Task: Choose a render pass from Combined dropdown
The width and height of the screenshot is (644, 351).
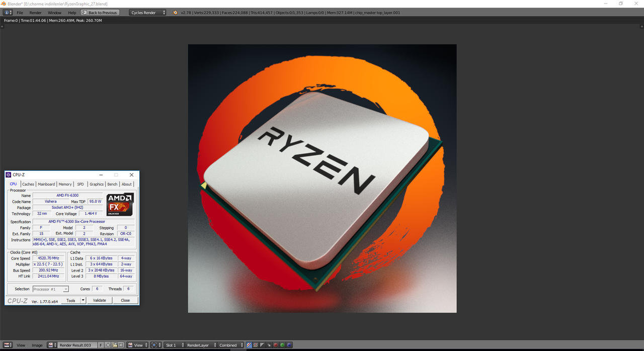Action: pos(231,345)
